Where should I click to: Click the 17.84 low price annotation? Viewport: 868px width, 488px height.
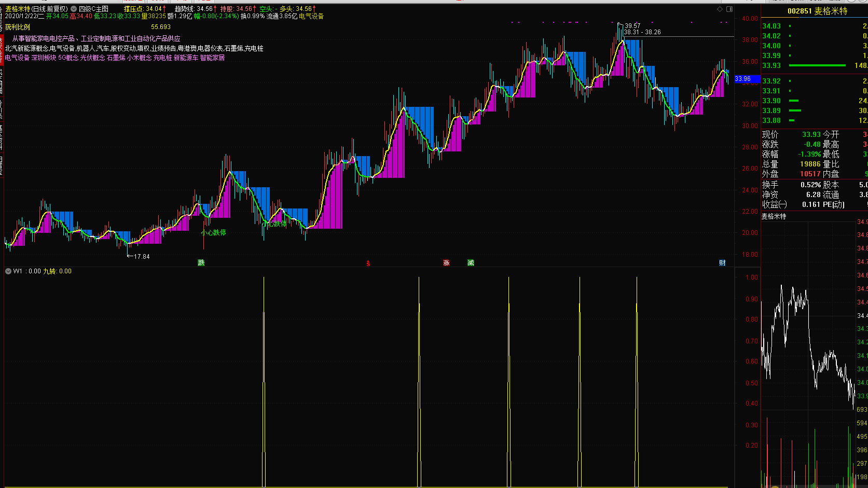click(x=142, y=257)
